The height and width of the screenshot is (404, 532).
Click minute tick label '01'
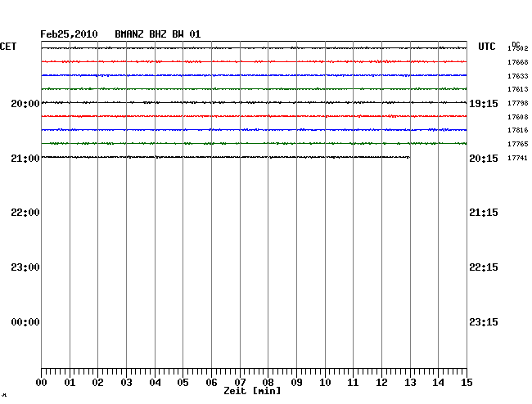coord(70,383)
